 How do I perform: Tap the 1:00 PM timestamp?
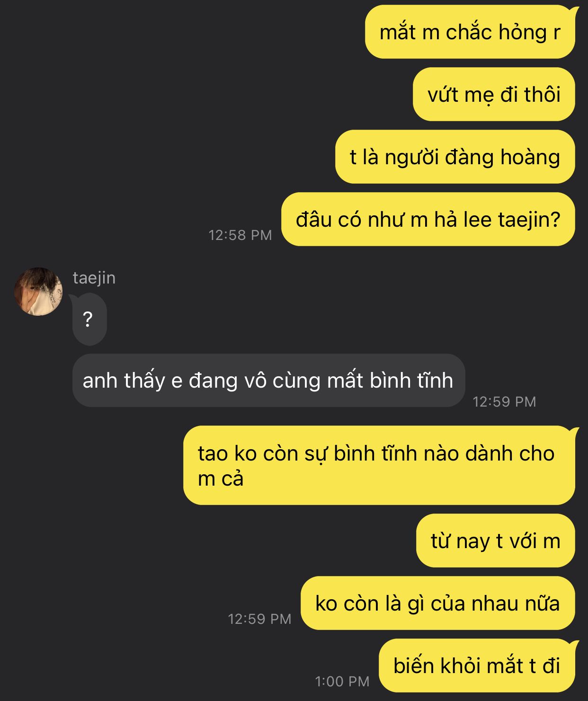click(x=342, y=682)
